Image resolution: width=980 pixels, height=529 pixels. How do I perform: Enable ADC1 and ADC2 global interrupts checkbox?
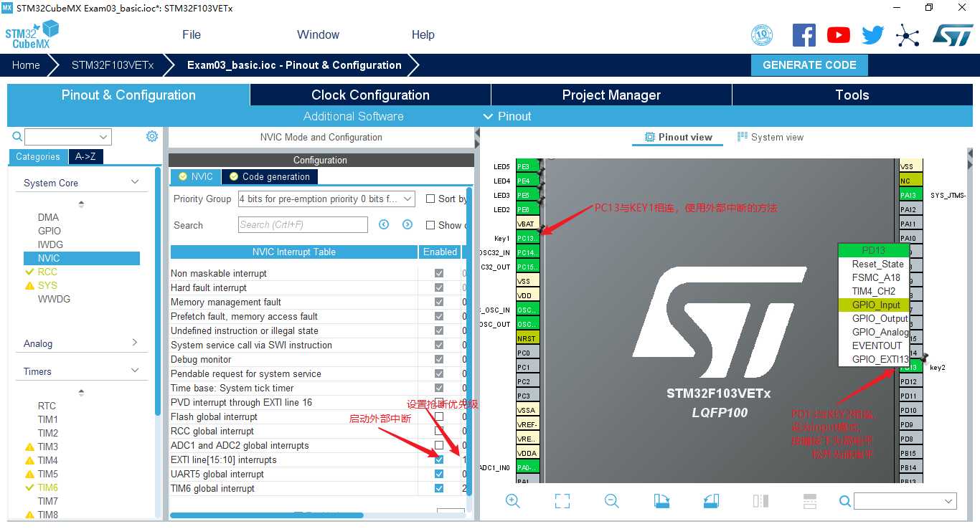(439, 445)
